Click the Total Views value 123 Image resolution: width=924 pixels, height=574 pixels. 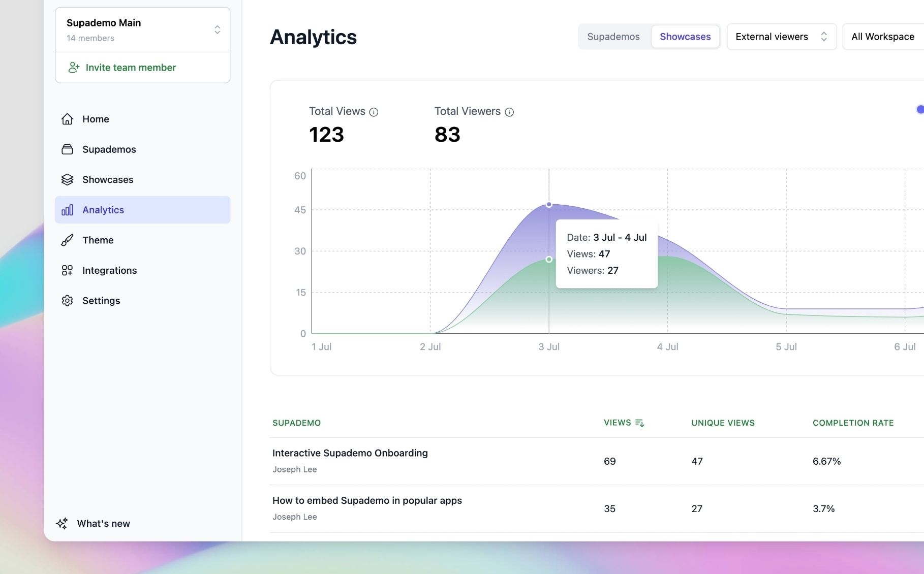pos(326,135)
